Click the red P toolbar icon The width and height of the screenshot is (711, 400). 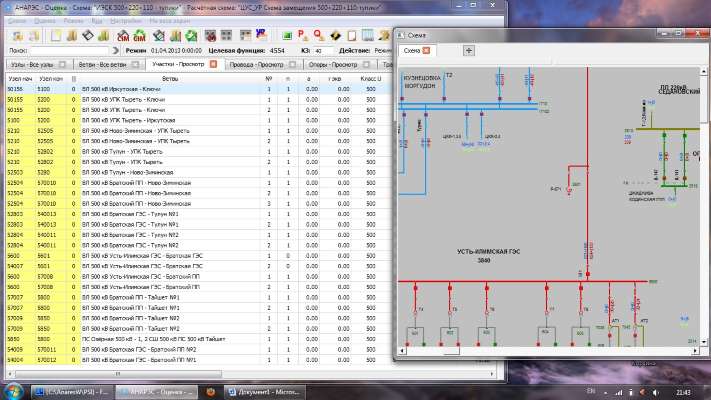point(303,35)
